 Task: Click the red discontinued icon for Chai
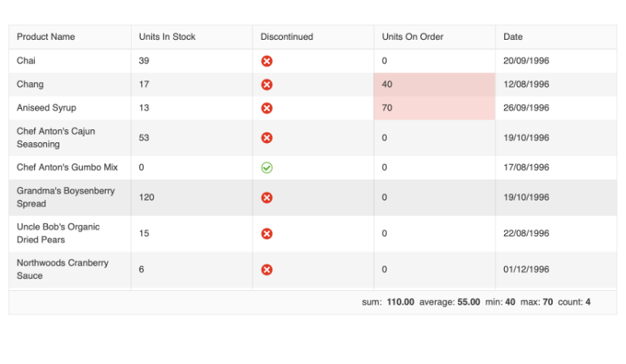pyautogui.click(x=267, y=61)
